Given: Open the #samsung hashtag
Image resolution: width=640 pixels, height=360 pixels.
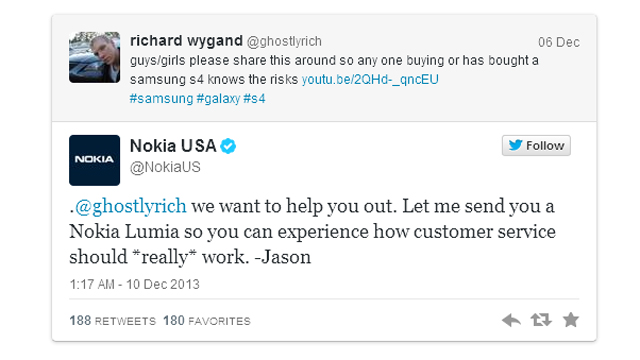Looking at the screenshot, I should point(161,98).
